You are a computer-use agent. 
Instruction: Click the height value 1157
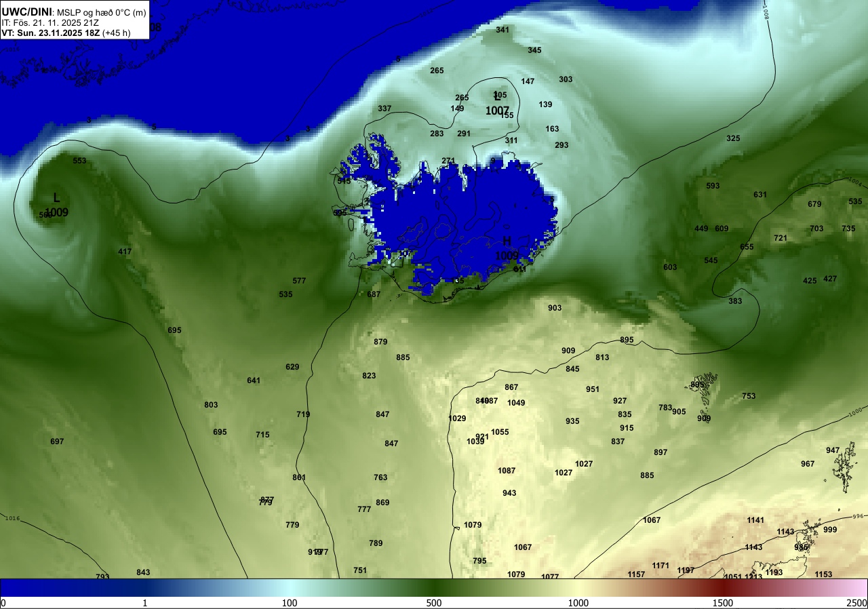coord(636,574)
